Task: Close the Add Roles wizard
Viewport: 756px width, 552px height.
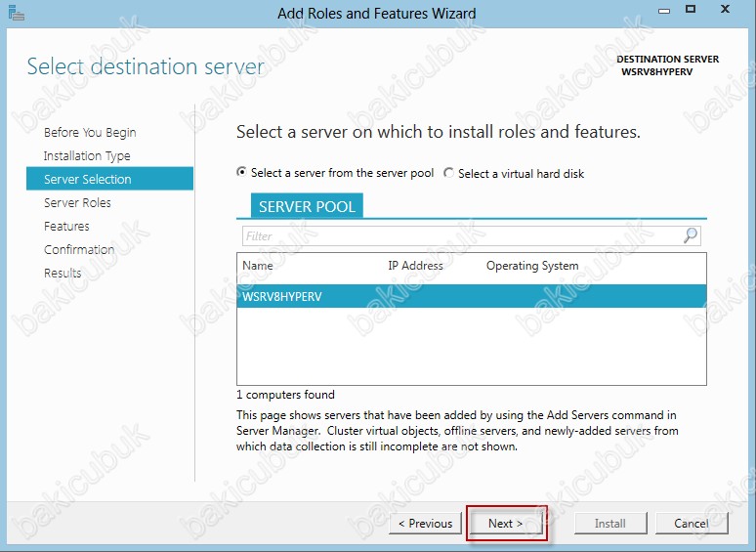Action: pos(725,9)
